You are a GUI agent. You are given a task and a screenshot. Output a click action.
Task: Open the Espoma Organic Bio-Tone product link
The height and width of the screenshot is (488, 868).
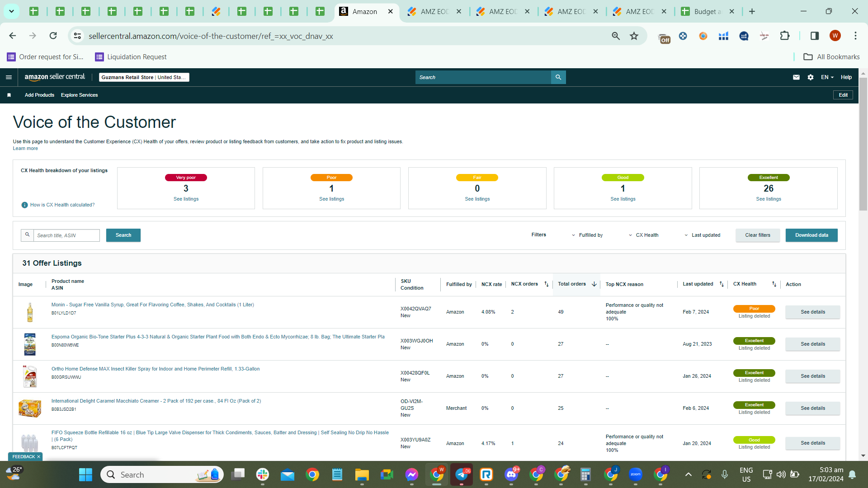point(218,337)
